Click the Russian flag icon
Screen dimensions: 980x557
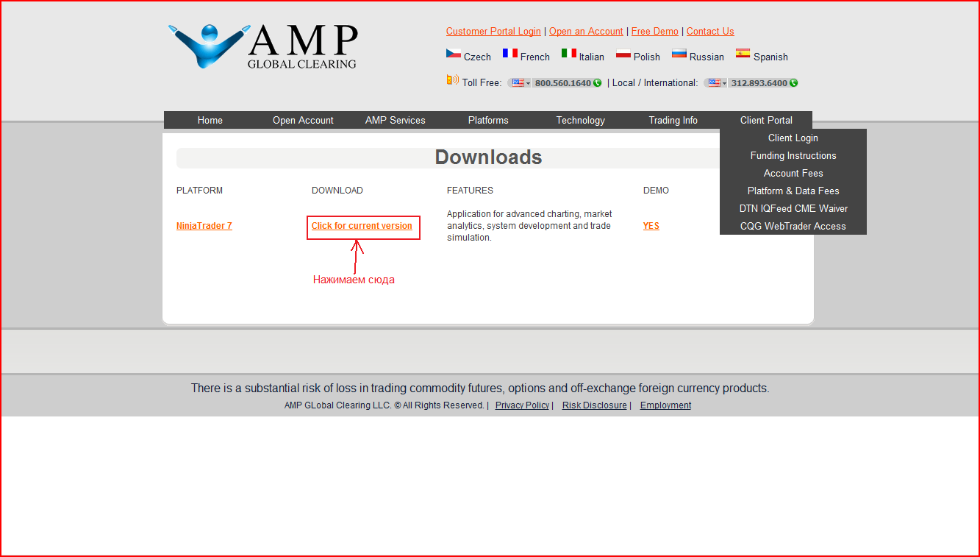click(x=679, y=54)
